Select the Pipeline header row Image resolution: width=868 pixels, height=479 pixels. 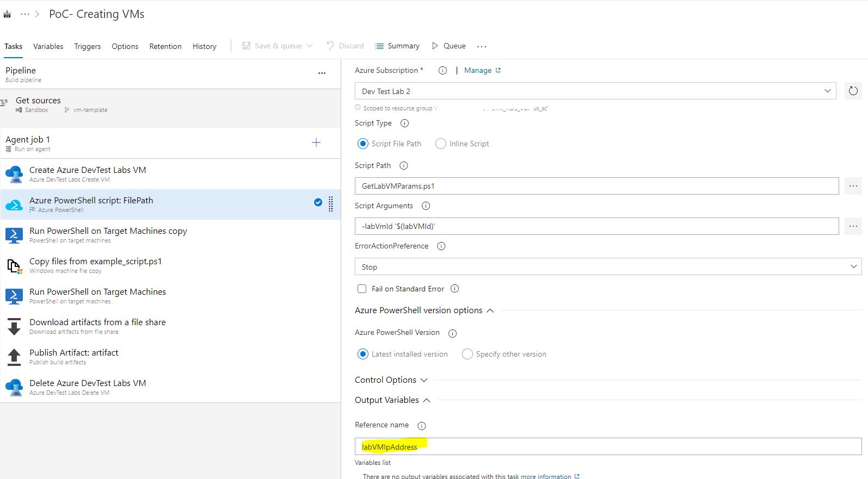(170, 74)
